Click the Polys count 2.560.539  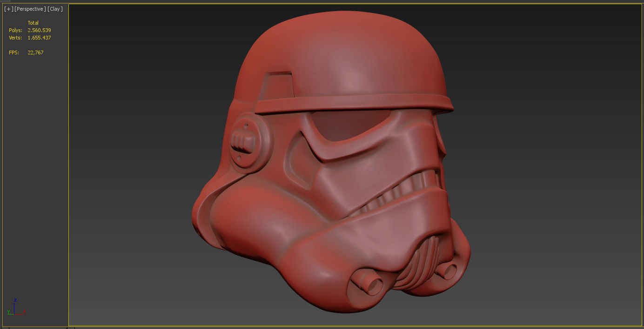click(x=39, y=30)
